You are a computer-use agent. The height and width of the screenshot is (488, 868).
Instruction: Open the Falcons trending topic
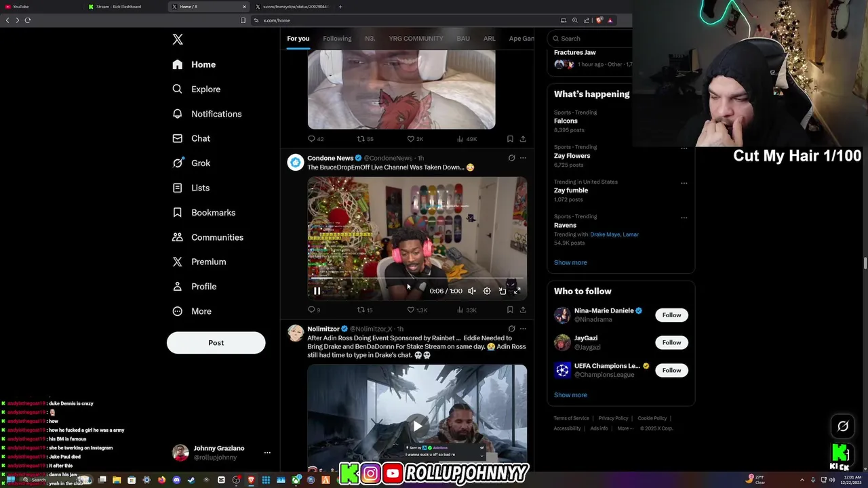[566, 121]
